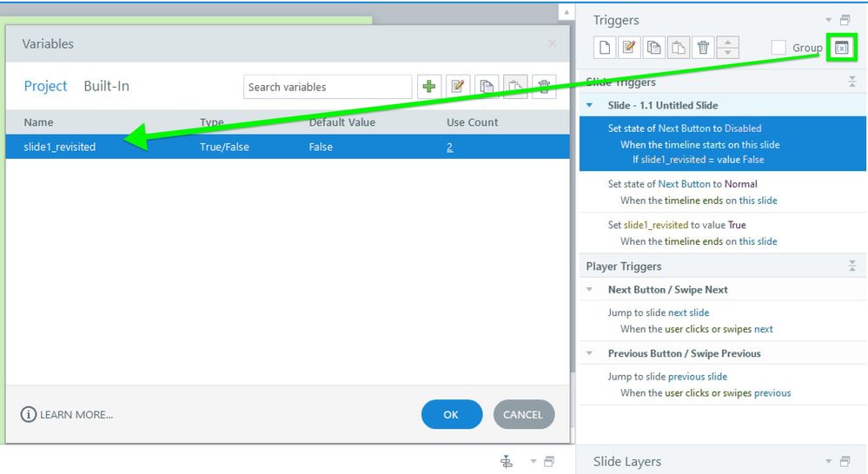Image resolution: width=868 pixels, height=474 pixels.
Task: Click the Search variables field
Action: [328, 87]
